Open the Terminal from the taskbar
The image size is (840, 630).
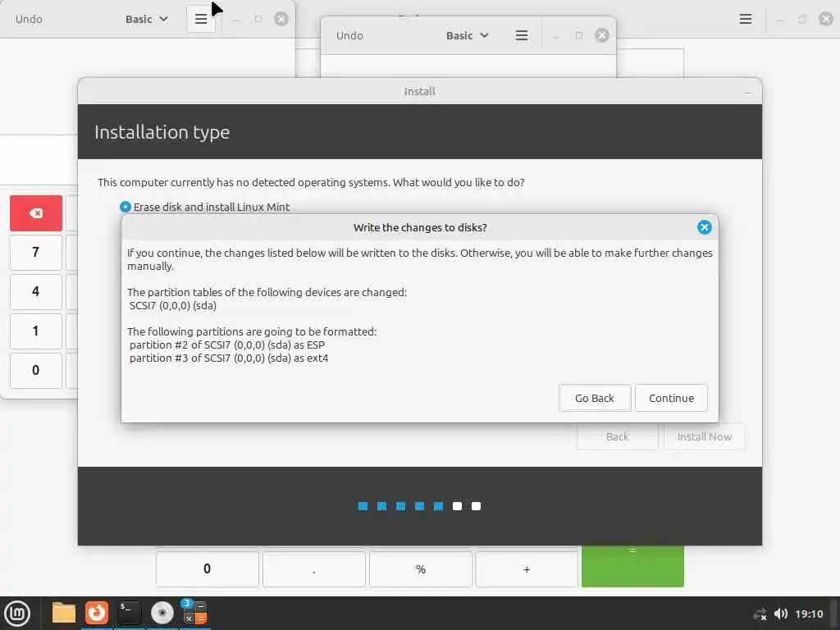click(x=130, y=613)
